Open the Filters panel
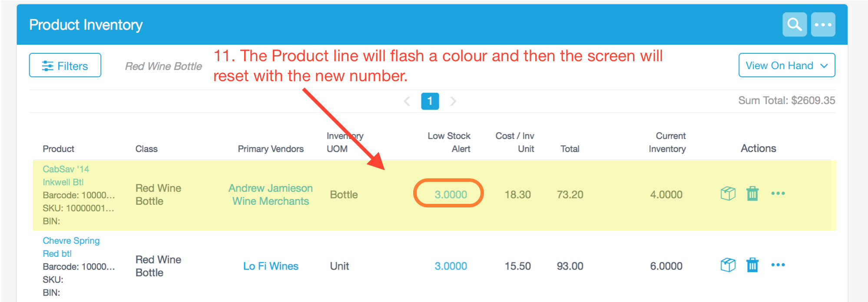868x302 pixels. click(x=65, y=66)
